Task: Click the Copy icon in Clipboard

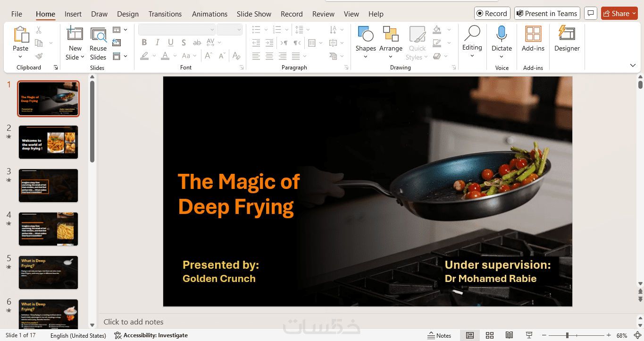Action: click(x=39, y=43)
